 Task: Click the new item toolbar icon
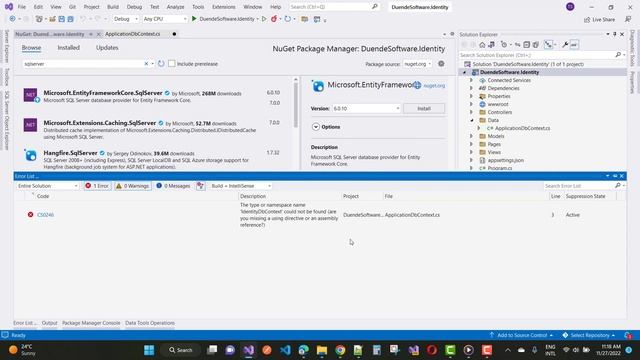(x=39, y=19)
